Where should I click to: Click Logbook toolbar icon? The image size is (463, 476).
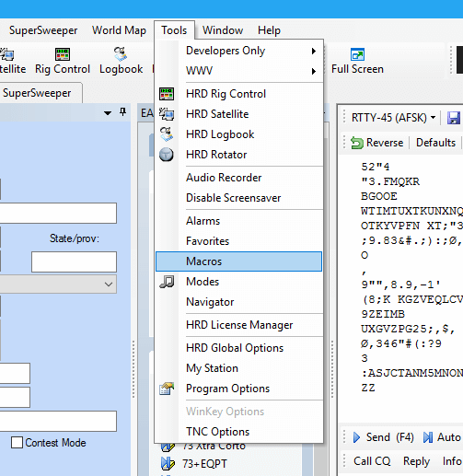[122, 61]
